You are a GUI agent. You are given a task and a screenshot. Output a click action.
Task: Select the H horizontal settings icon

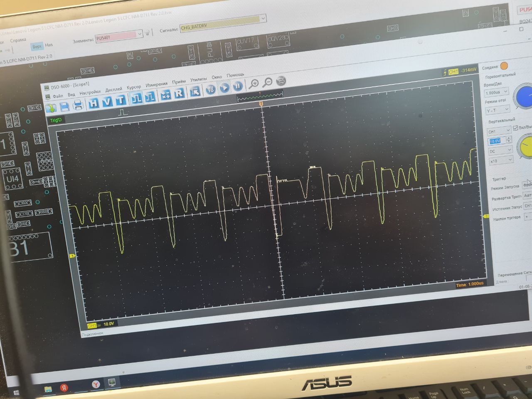tap(94, 103)
